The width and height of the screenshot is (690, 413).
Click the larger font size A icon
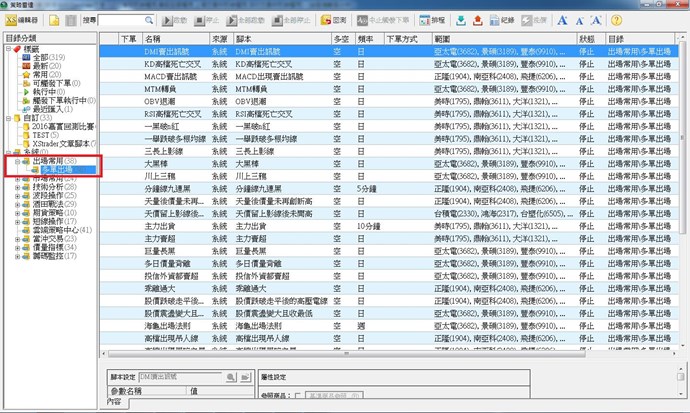pos(620,19)
